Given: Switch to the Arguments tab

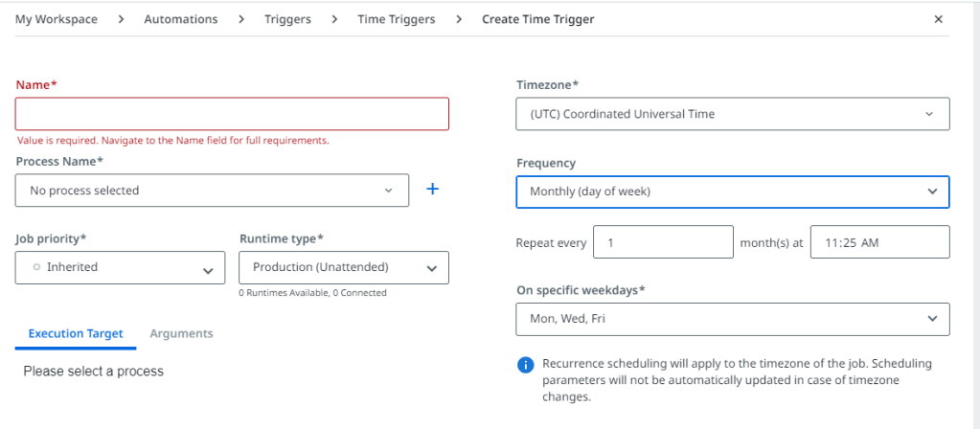Looking at the screenshot, I should coord(181,333).
